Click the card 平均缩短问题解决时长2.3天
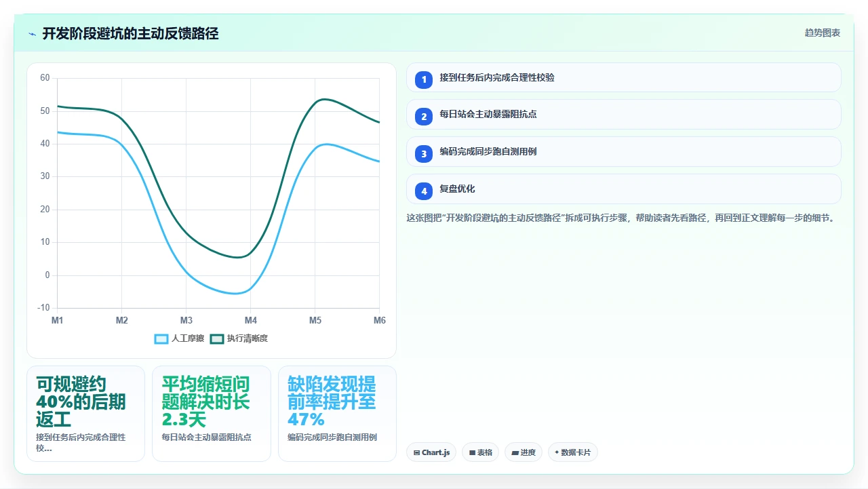 pos(212,414)
